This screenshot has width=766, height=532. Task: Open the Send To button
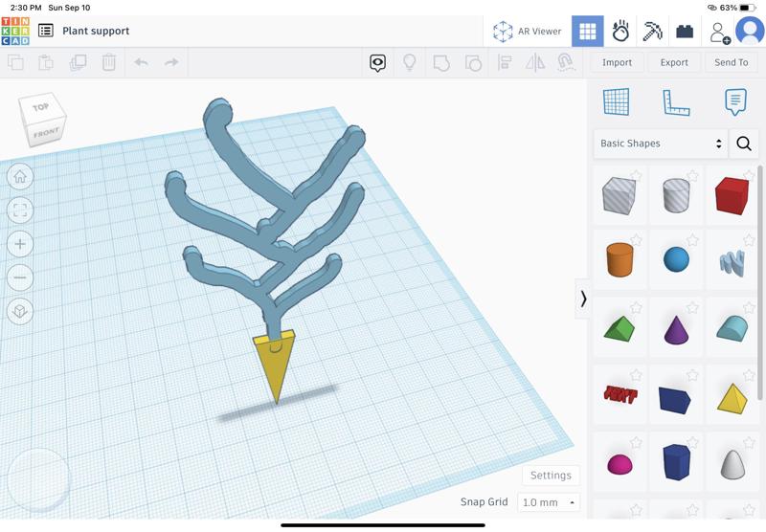click(732, 62)
